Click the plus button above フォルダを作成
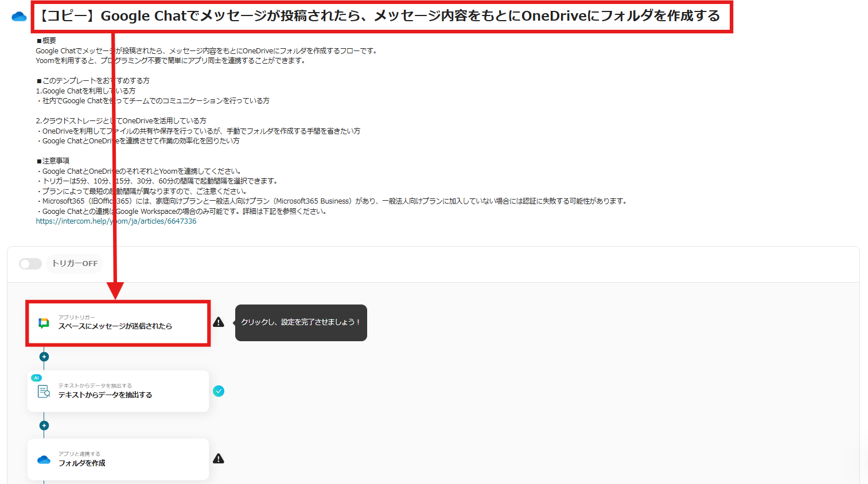This screenshot has height=484, width=868. (x=44, y=425)
